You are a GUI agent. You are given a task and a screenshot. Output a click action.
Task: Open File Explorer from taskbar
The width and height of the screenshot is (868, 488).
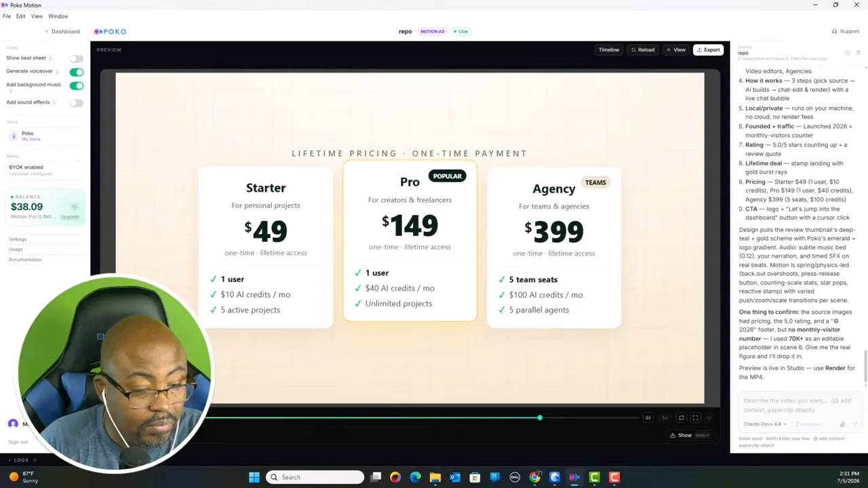435,477
